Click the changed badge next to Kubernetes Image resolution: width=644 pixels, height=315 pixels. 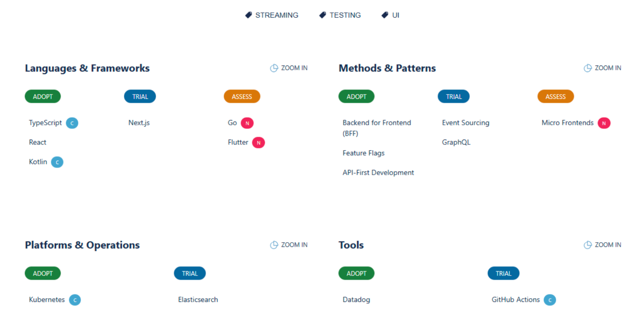(x=75, y=300)
